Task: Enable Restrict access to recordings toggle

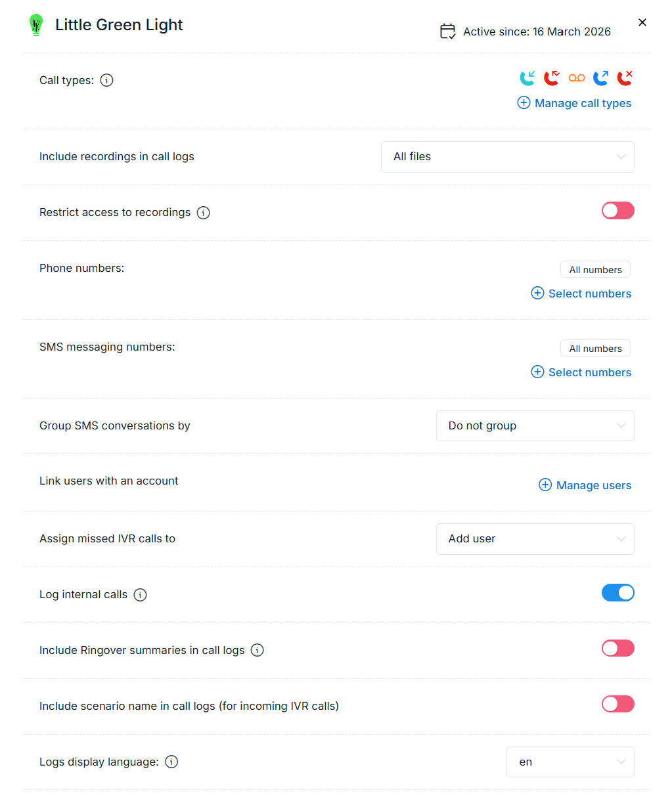Action: coord(617,211)
